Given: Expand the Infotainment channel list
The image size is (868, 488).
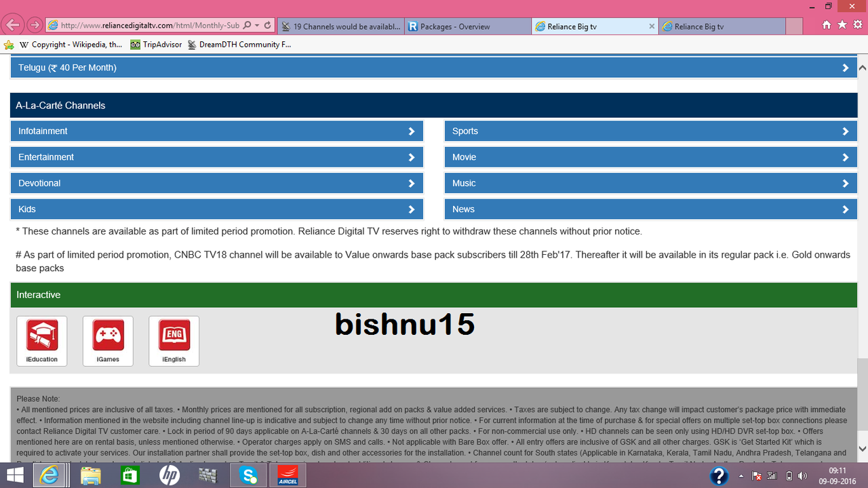Looking at the screenshot, I should point(217,131).
